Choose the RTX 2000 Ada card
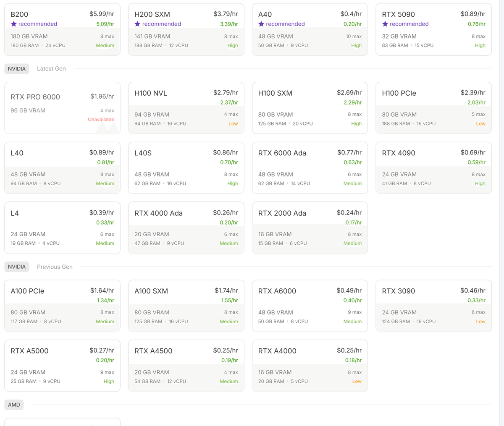 310,228
